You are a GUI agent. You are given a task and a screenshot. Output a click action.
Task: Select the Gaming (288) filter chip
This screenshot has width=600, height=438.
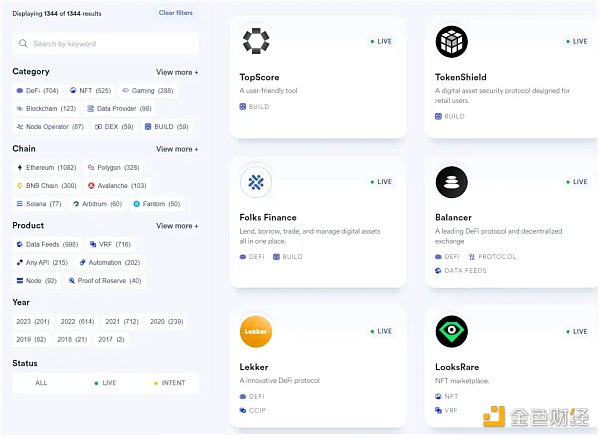point(148,91)
